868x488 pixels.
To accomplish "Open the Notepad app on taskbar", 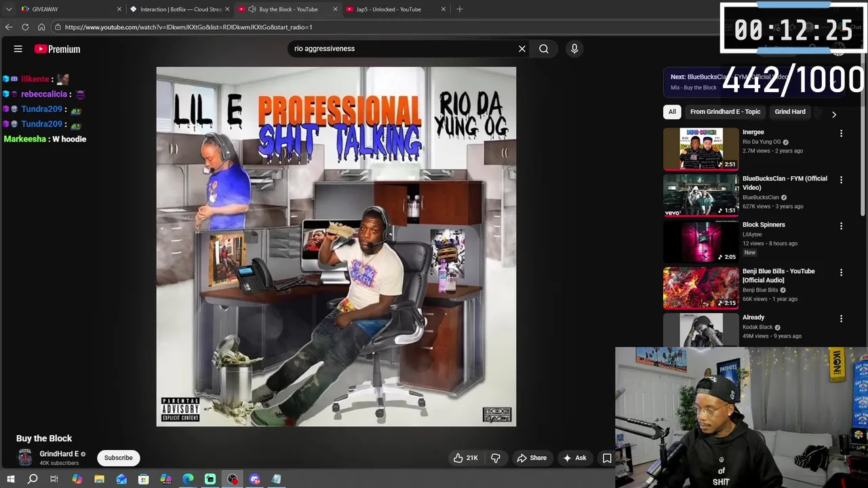I will coord(277,479).
